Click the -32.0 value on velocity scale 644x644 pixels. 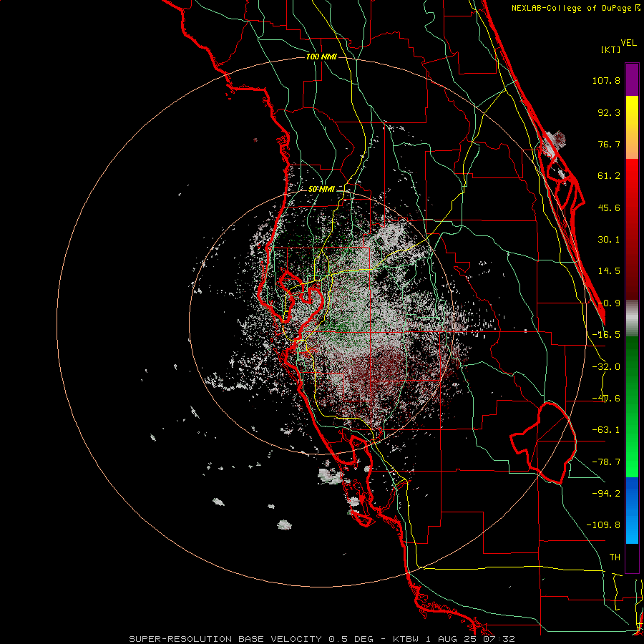606,367
